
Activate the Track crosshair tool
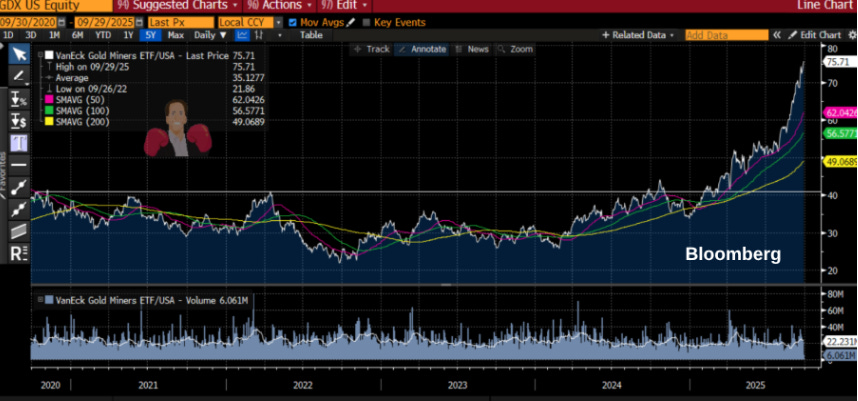tap(372, 49)
